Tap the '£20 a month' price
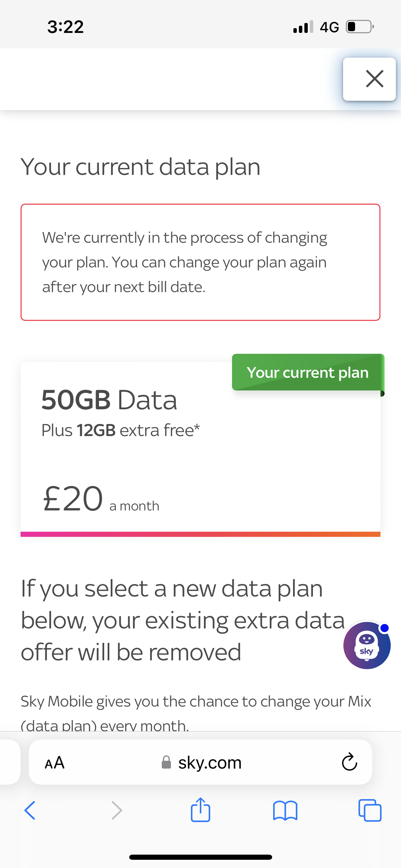Image resolution: width=401 pixels, height=868 pixels. 101,499
